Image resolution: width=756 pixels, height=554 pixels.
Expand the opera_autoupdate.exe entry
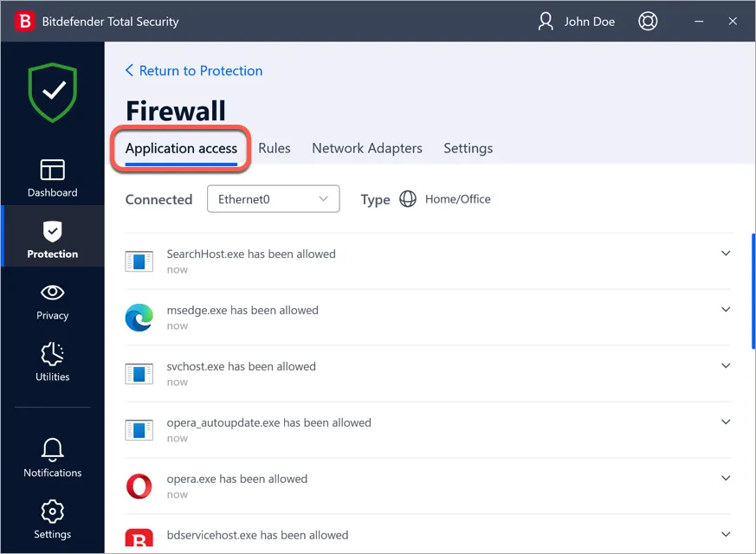pyautogui.click(x=726, y=422)
